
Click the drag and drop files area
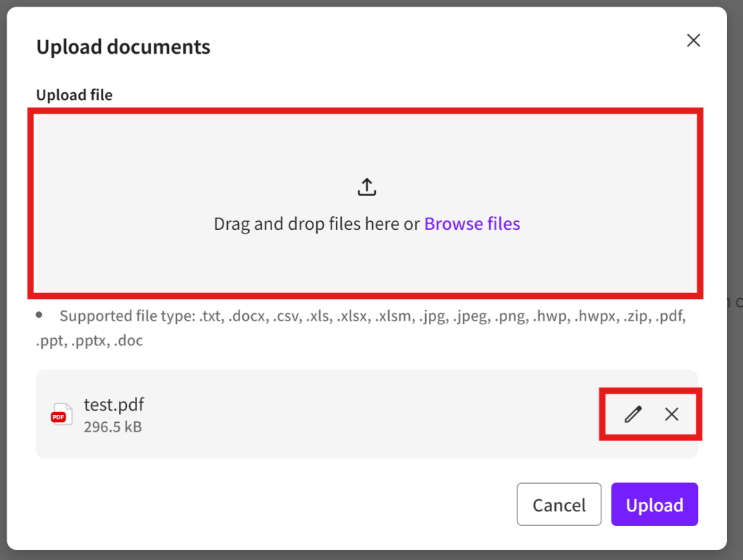pyautogui.click(x=366, y=203)
